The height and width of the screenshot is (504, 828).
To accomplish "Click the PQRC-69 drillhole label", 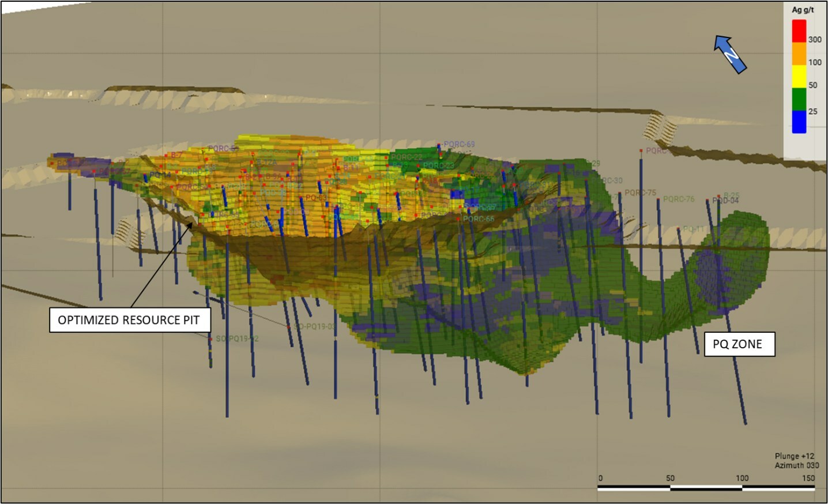I will [459, 144].
